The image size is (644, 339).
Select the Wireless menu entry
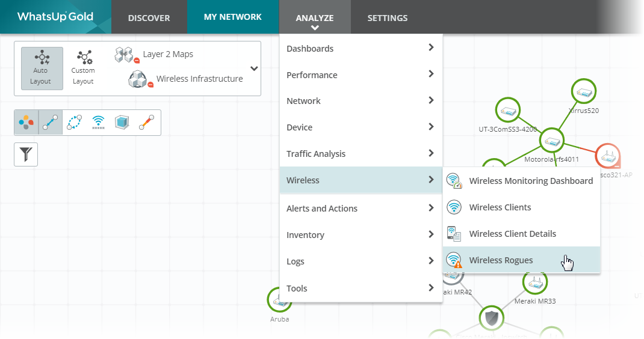361,180
